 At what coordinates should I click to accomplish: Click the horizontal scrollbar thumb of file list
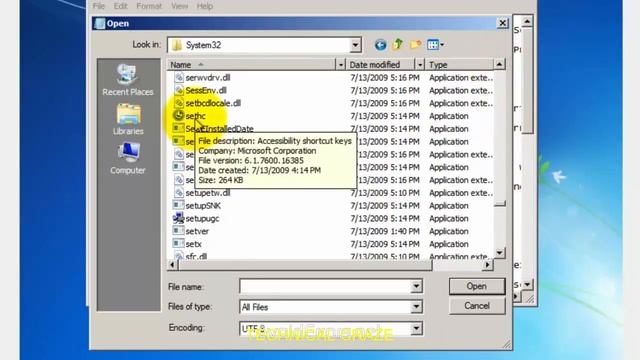305,266
